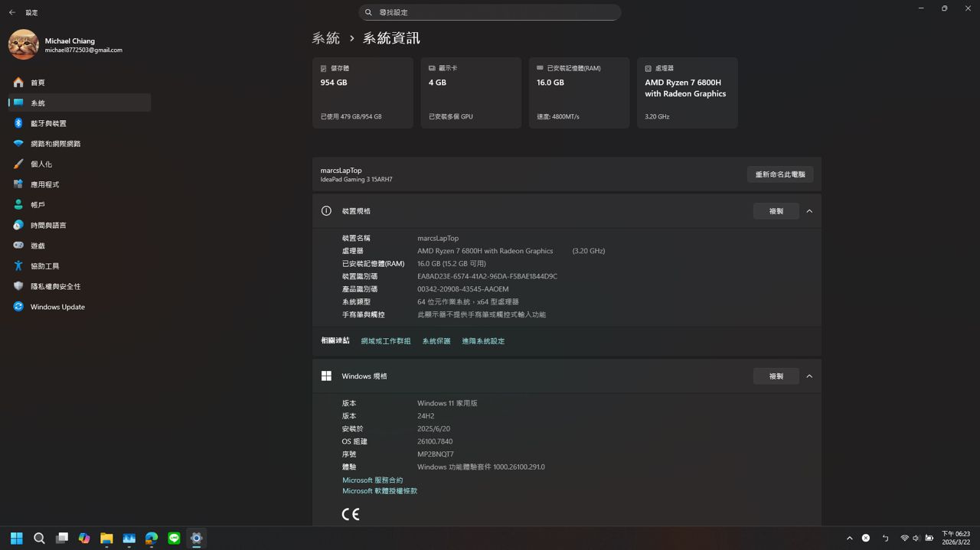Select 應用程式 apps menu item
980x550 pixels.
44,184
